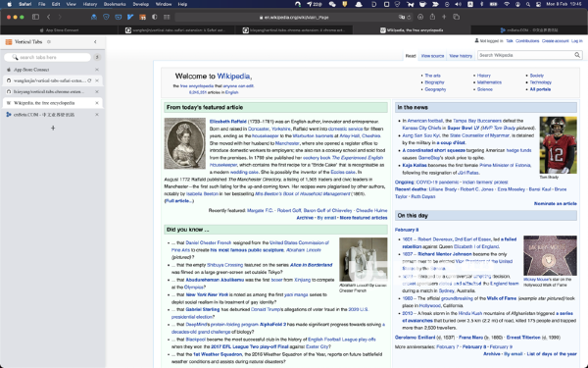Screen dimensions: 588x368
Task: Open Vertical Tabs settings gear
Action: 49,41
